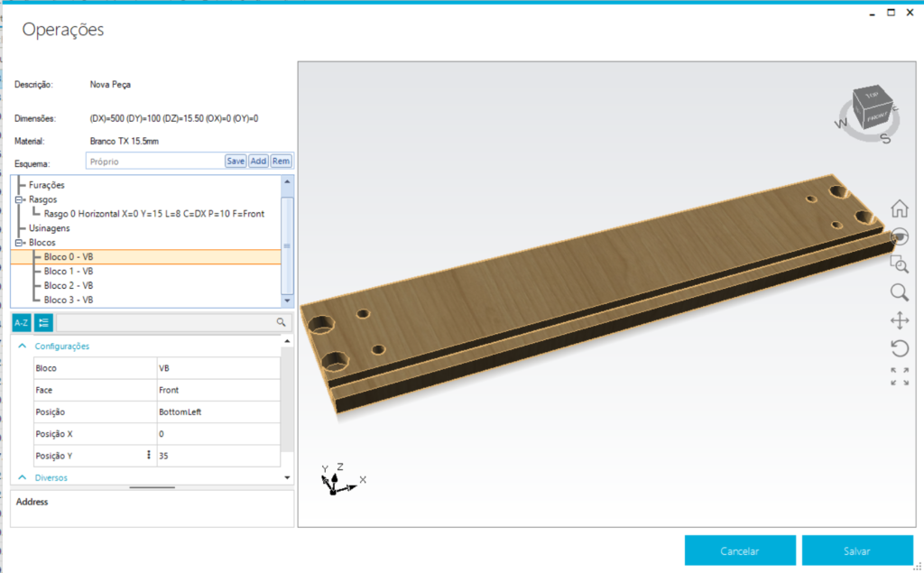Collapse the Configurações section

click(23, 346)
